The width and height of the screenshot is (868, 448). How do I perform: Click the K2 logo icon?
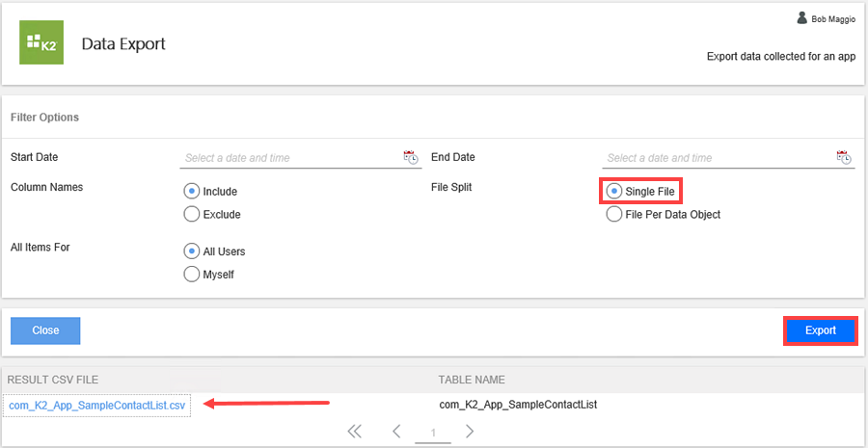pyautogui.click(x=41, y=43)
